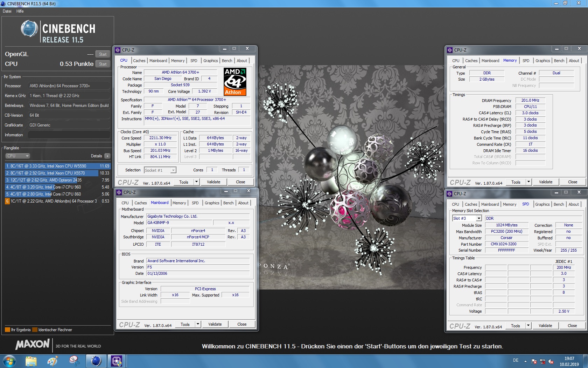The width and height of the screenshot is (588, 368).
Task: Click the Information input field in Cinebench
Action: click(69, 135)
